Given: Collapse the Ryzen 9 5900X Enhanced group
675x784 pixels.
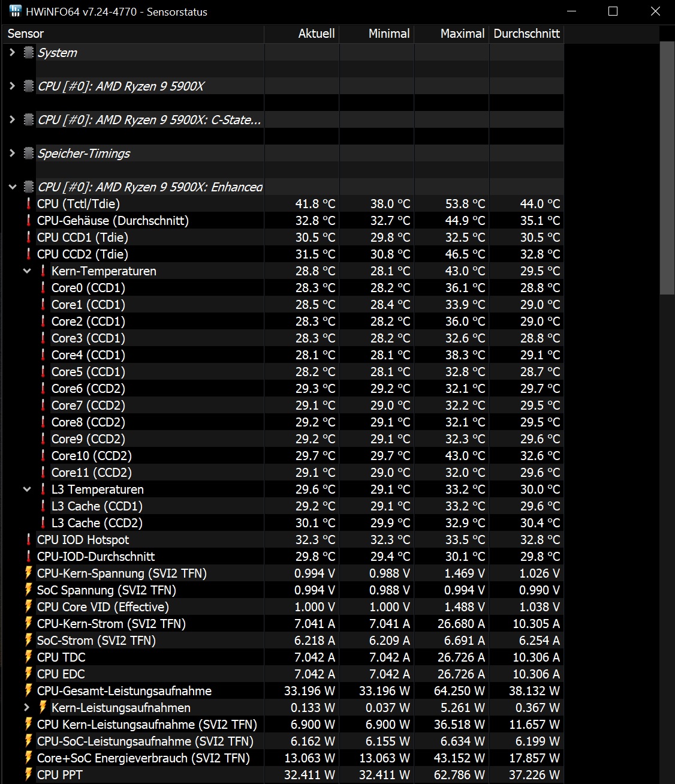Looking at the screenshot, I should [x=12, y=187].
